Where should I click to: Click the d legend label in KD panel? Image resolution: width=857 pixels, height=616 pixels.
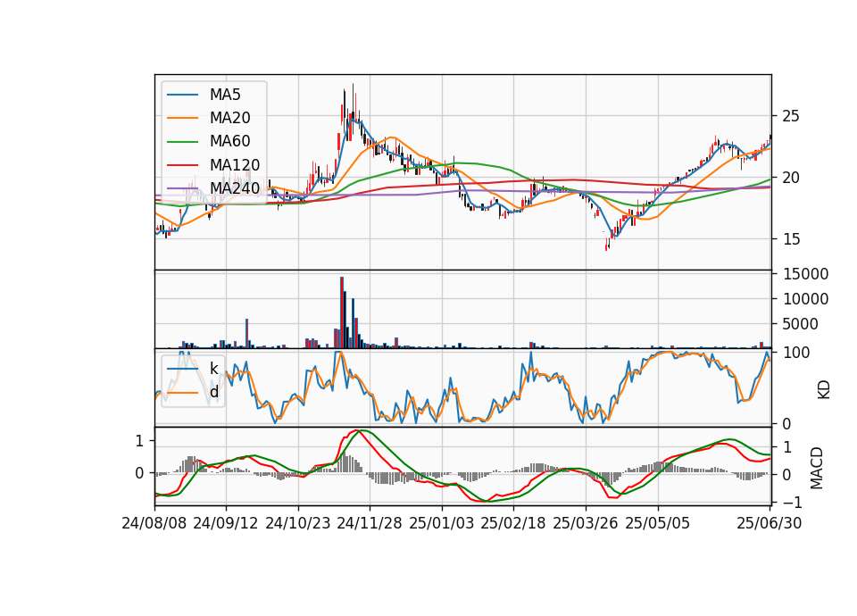click(213, 393)
